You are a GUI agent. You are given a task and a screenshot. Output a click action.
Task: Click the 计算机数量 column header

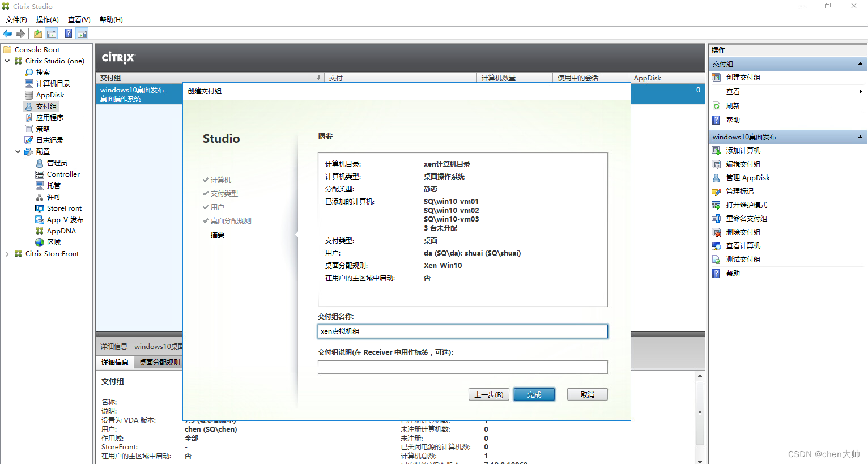tap(514, 78)
